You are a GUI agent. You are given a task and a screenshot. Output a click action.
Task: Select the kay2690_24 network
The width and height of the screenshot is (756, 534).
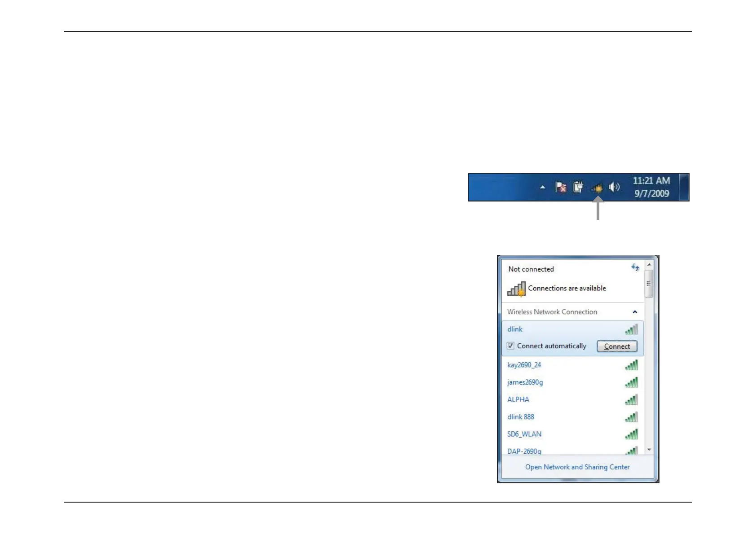click(572, 365)
